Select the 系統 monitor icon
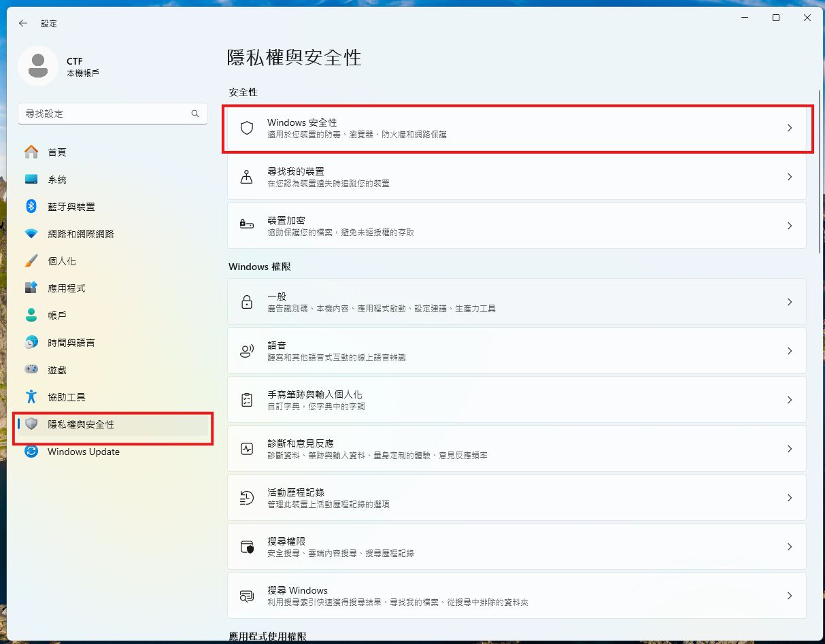Image resolution: width=825 pixels, height=644 pixels. pos(31,179)
